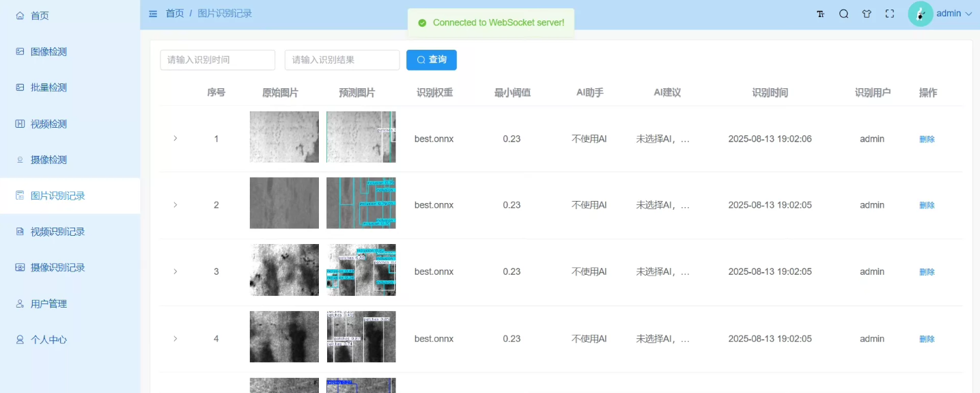The height and width of the screenshot is (393, 980).
Task: Open row 3 original image thumbnail
Action: coord(284,270)
